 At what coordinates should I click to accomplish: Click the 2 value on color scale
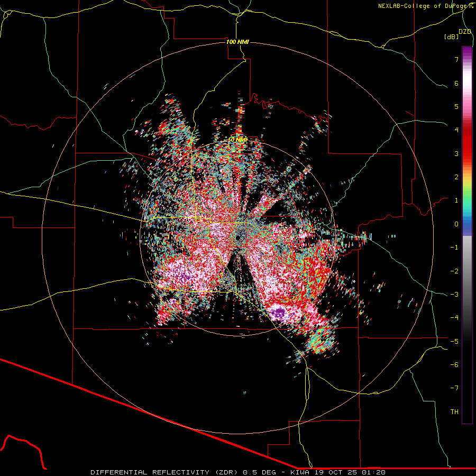coord(456,177)
